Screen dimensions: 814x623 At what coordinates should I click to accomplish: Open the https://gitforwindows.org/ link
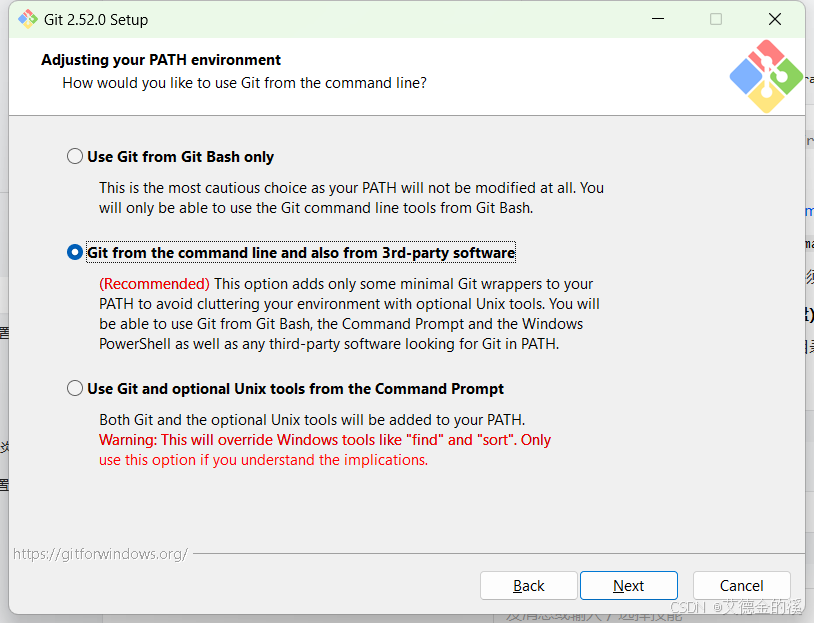click(100, 554)
